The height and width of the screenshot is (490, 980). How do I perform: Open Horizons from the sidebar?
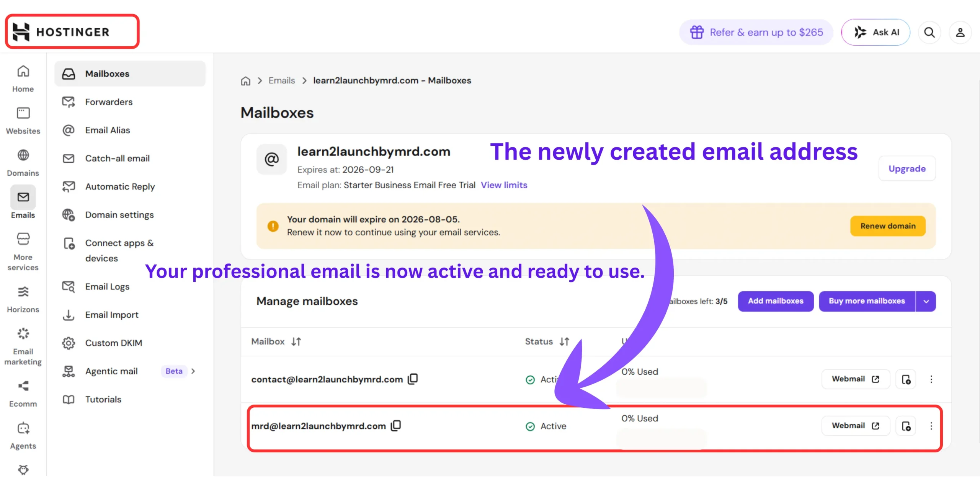pyautogui.click(x=23, y=299)
